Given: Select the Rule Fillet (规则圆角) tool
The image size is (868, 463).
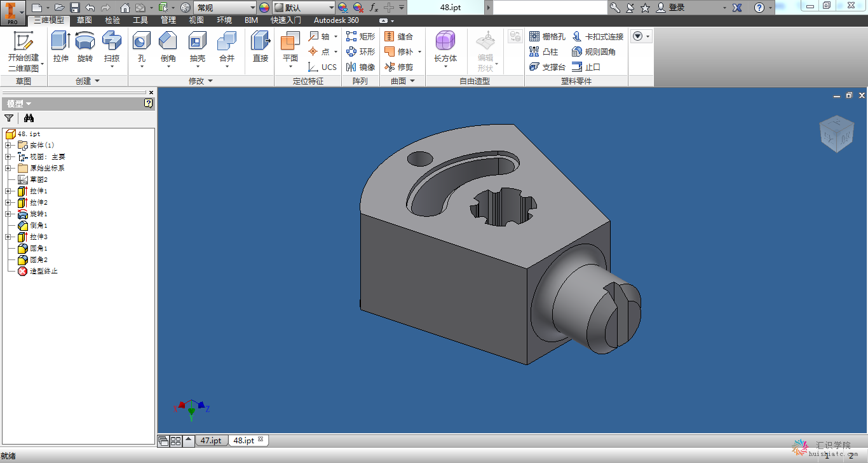Looking at the screenshot, I should [594, 52].
